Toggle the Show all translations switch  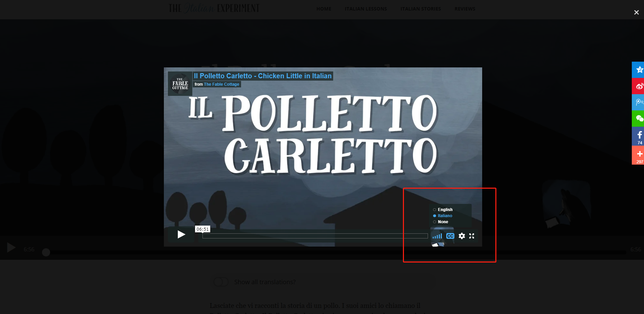click(221, 282)
